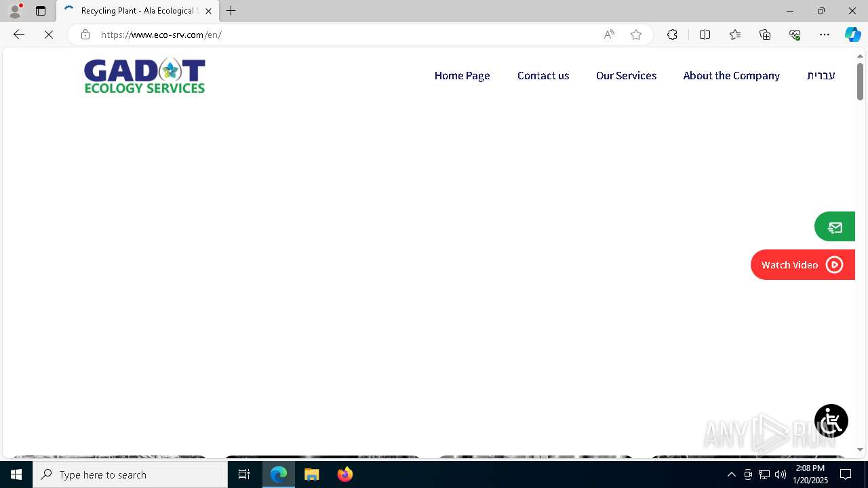Open the Home Page menu item
Image resolution: width=868 pixels, height=488 pixels.
[462, 76]
